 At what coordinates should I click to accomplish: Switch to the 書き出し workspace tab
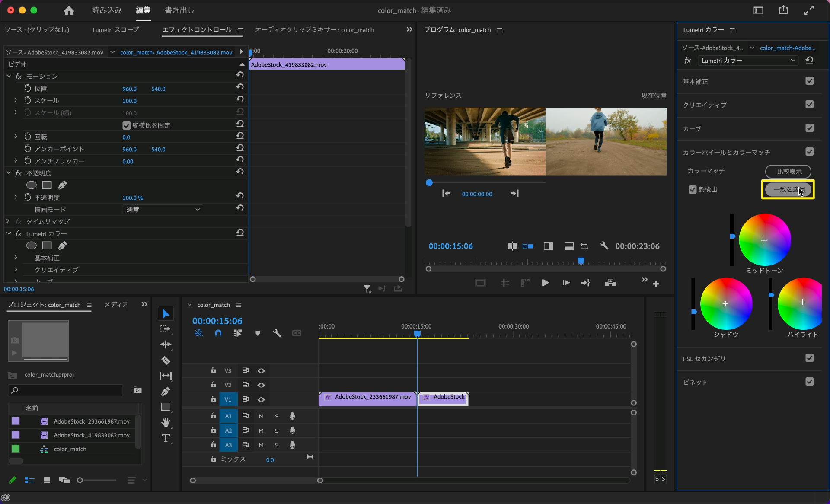[x=179, y=10]
